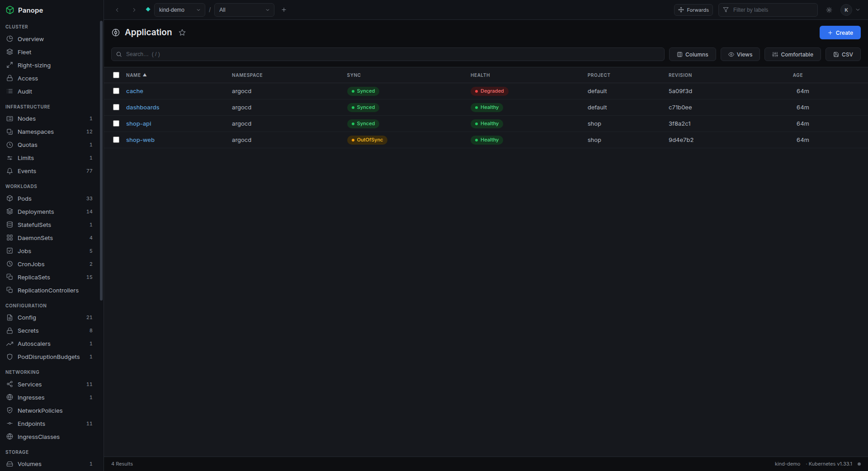This screenshot has width=868, height=471.
Task: Open the shop-web application link
Action: (x=140, y=140)
